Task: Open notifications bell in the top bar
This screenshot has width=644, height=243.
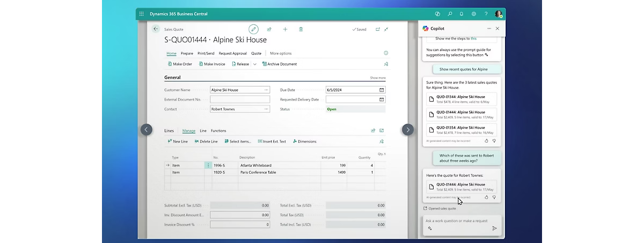Action: (462, 14)
